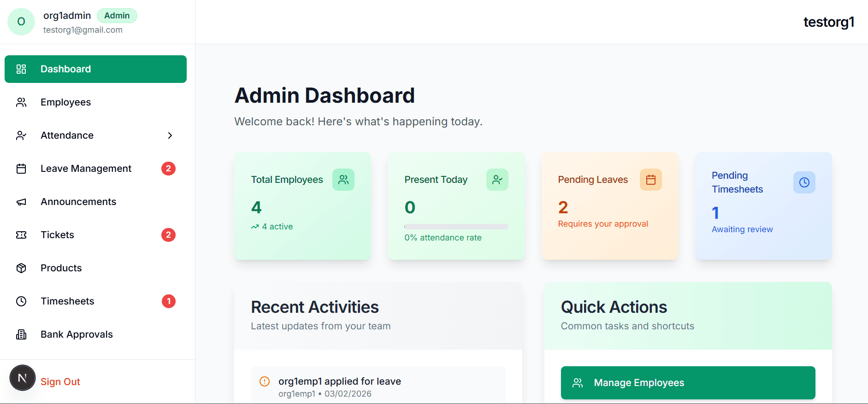Click the Tickets red notification badge
Screen dimensions: 868x404
click(x=168, y=235)
